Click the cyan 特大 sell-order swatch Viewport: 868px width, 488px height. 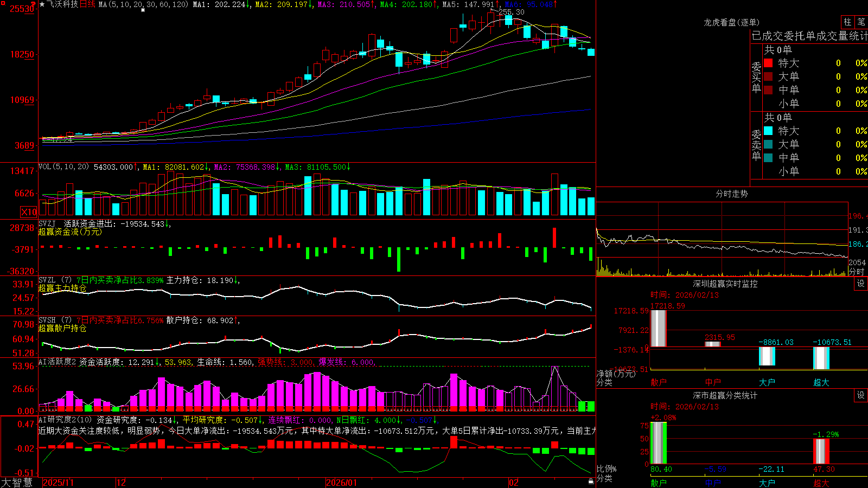(768, 131)
